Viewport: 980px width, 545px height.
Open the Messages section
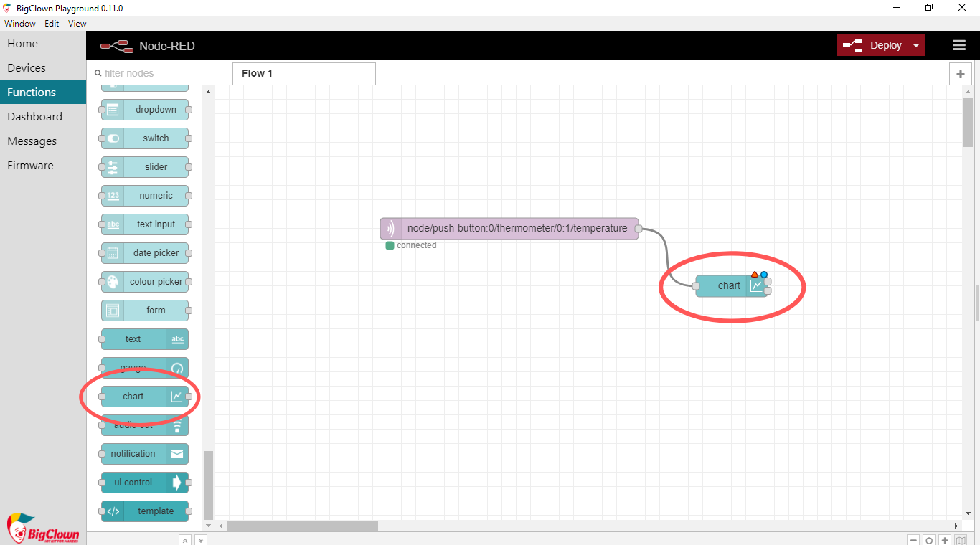pyautogui.click(x=43, y=141)
